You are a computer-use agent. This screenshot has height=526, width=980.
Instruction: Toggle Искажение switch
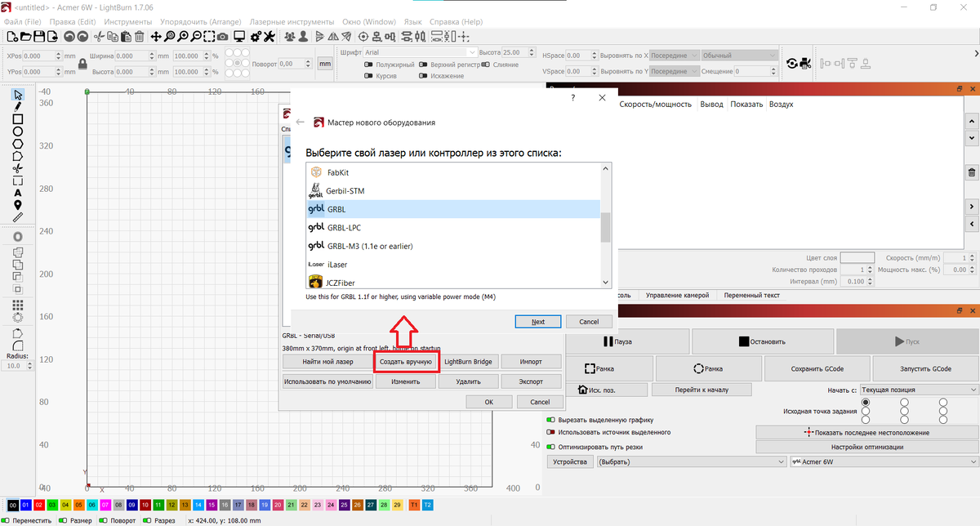(423, 76)
